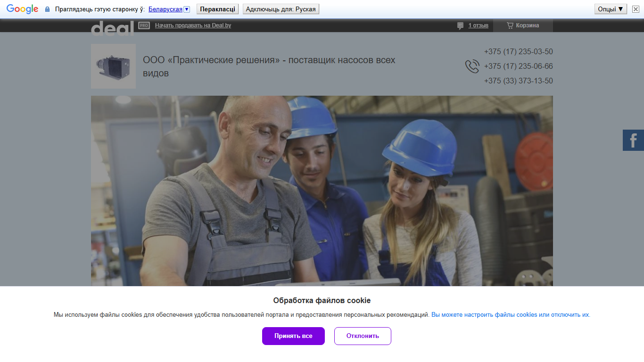Select the Беларуская language link
The width and height of the screenshot is (644, 362).
click(x=165, y=9)
